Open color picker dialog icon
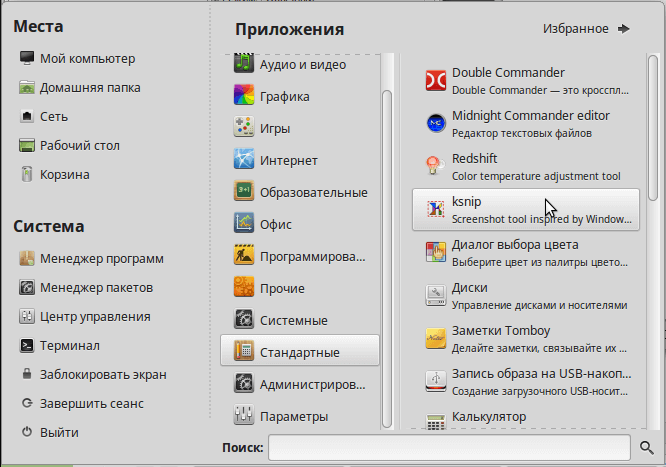This screenshot has height=467, width=666. coord(436,252)
